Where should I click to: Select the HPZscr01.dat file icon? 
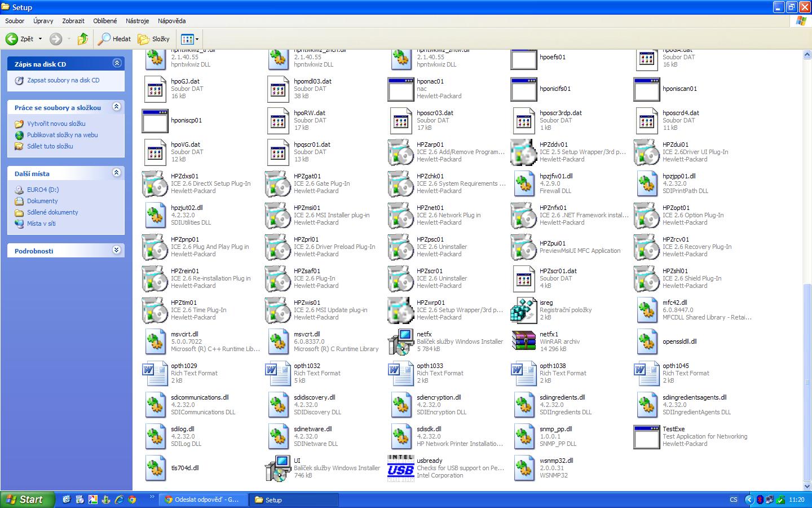coord(524,279)
